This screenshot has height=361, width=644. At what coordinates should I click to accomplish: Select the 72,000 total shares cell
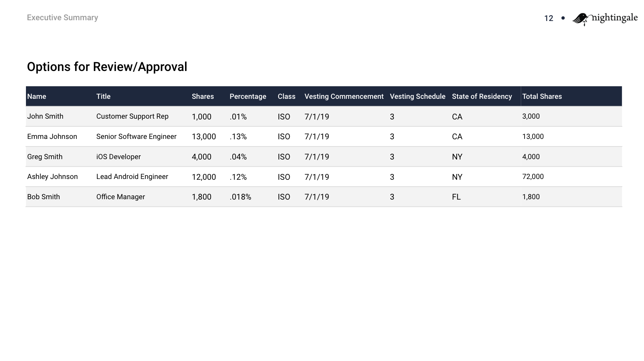[533, 177]
